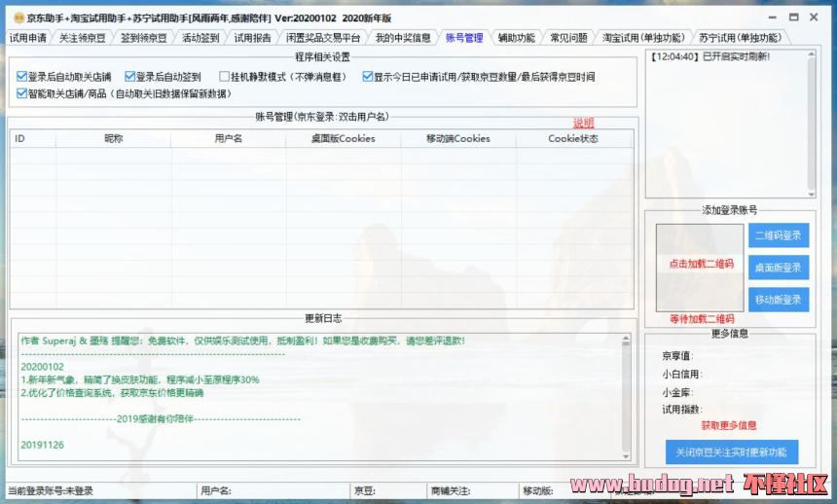
Task: Click the ID column header
Action: coord(32,138)
